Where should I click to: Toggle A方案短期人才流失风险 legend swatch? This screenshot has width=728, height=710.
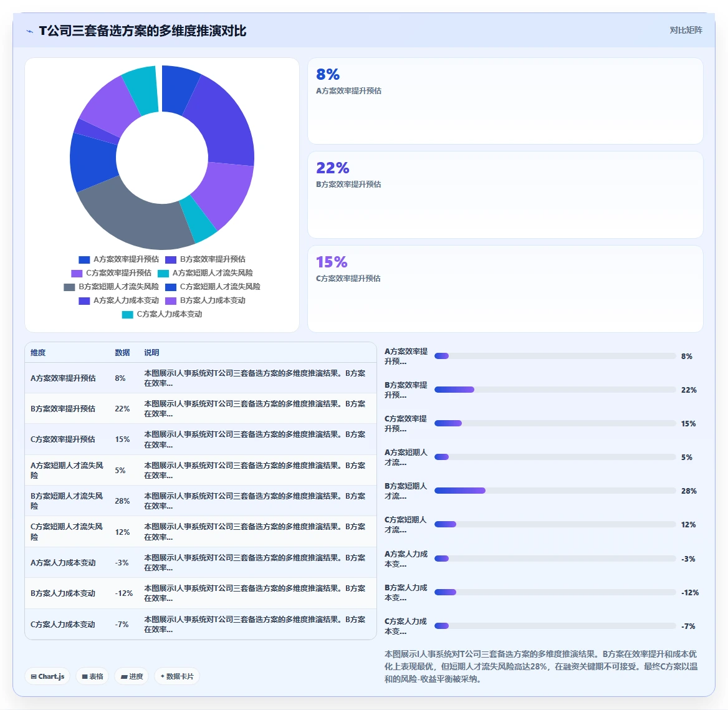pyautogui.click(x=163, y=273)
